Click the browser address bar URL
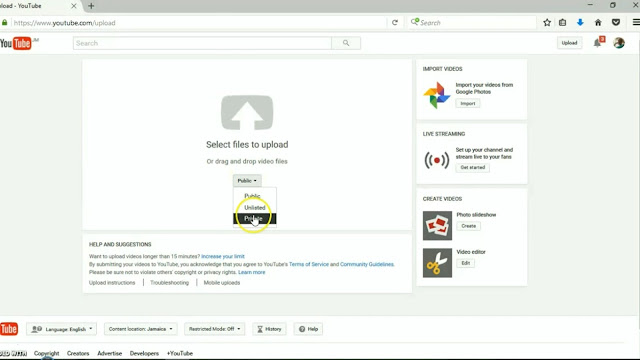The width and height of the screenshot is (640, 360). click(x=64, y=23)
